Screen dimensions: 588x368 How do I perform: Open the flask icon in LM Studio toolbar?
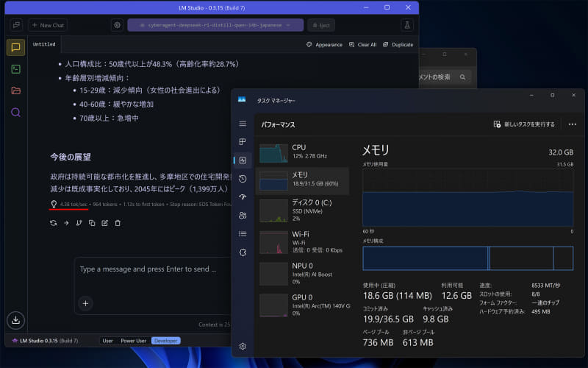coord(407,25)
